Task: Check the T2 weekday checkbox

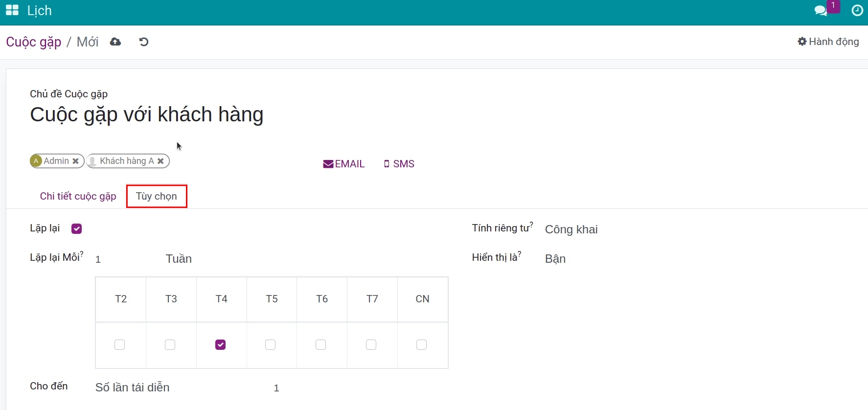Action: pos(120,345)
